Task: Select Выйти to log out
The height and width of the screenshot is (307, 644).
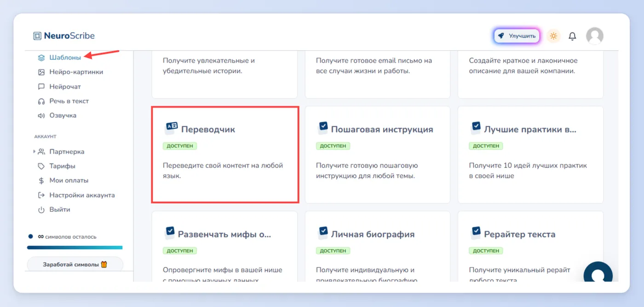Action: [x=60, y=209]
